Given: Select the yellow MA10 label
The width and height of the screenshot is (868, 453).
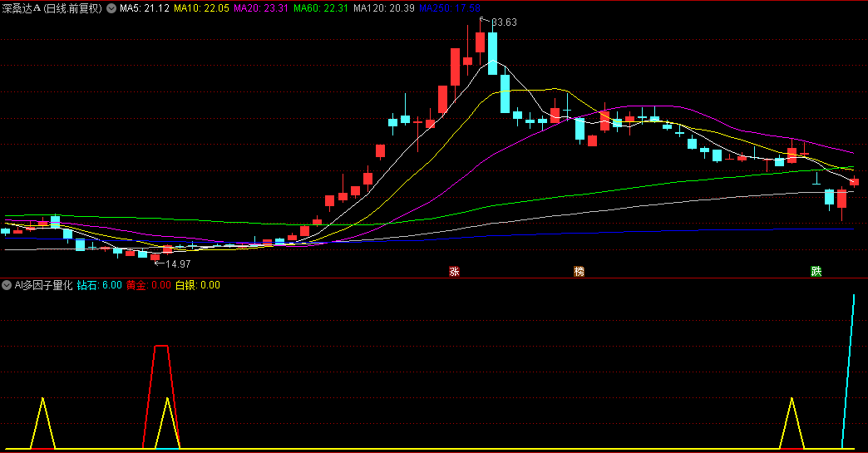Looking at the screenshot, I should (x=201, y=8).
